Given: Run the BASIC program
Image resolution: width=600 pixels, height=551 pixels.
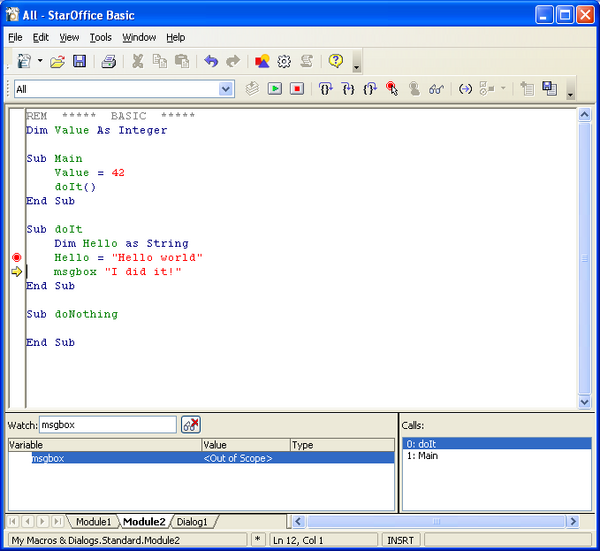Looking at the screenshot, I should coord(275,89).
